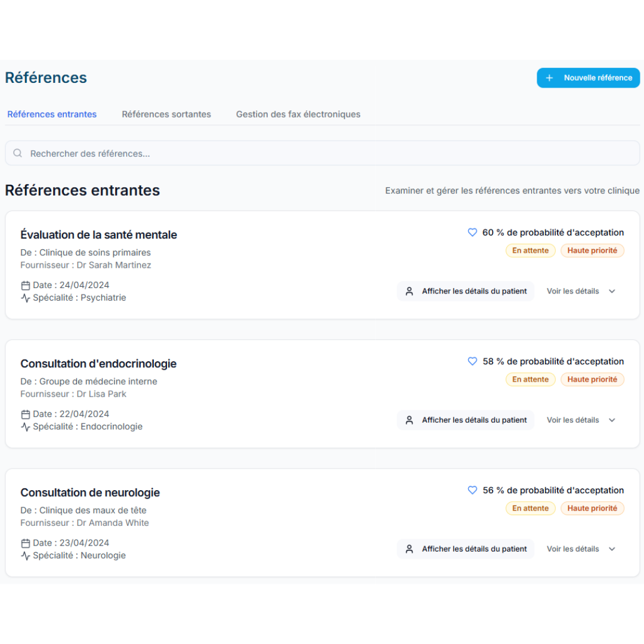Click Haute priorité badge on santé mentale card
644x644 pixels.
pyautogui.click(x=592, y=250)
